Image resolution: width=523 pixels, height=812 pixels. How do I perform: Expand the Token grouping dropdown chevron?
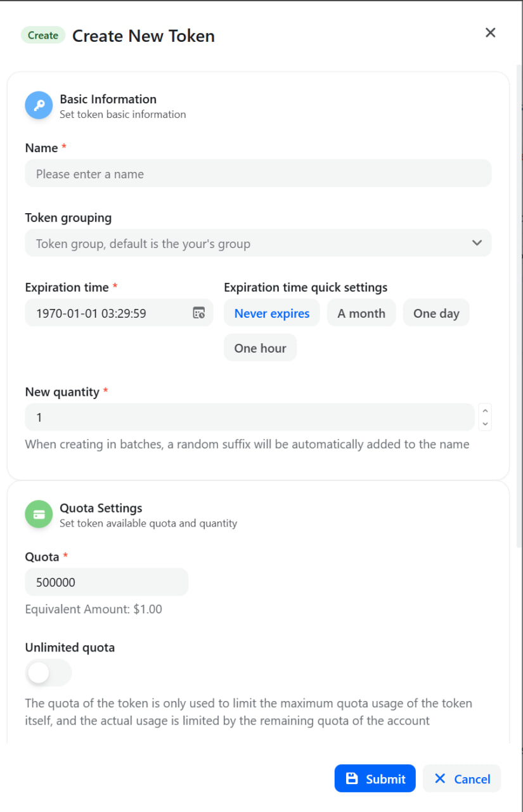point(477,243)
